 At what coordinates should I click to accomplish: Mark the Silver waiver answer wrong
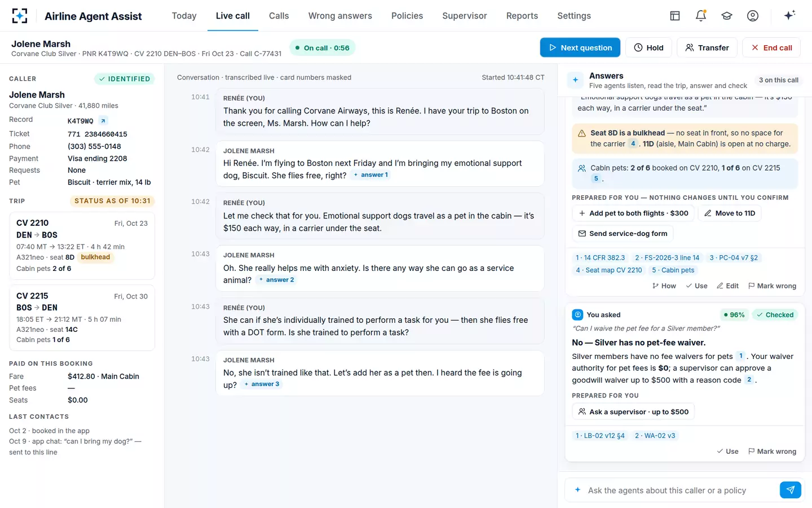coord(772,452)
